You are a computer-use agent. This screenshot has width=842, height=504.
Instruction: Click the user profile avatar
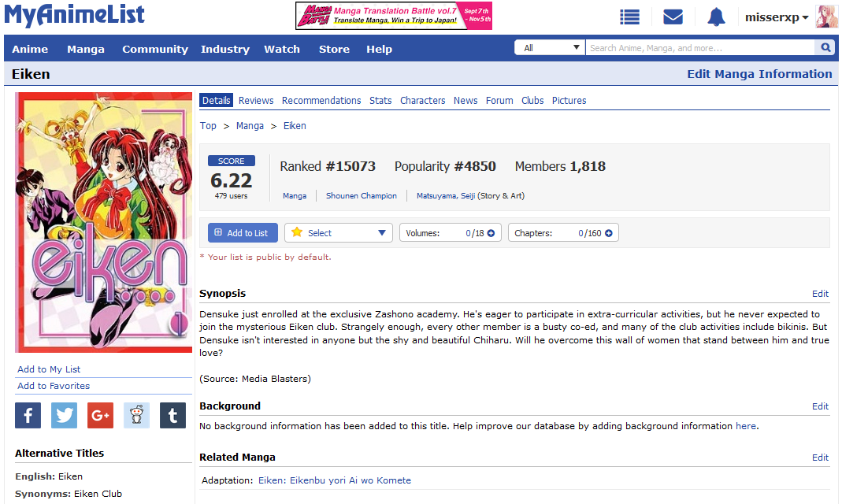point(826,17)
